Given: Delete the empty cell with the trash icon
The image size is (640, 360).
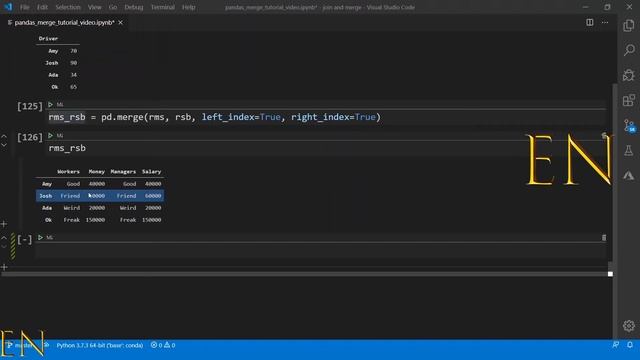Looking at the screenshot, I should pos(604,238).
